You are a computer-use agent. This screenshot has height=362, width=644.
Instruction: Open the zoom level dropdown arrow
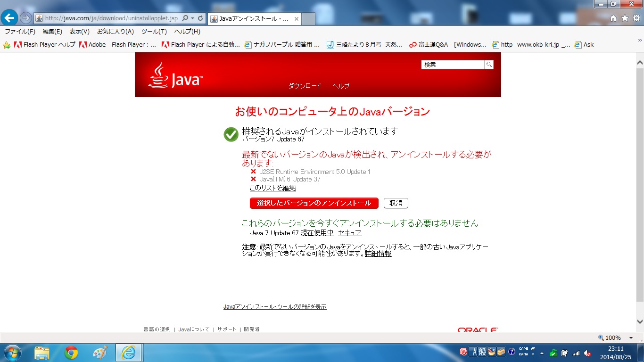point(631,338)
